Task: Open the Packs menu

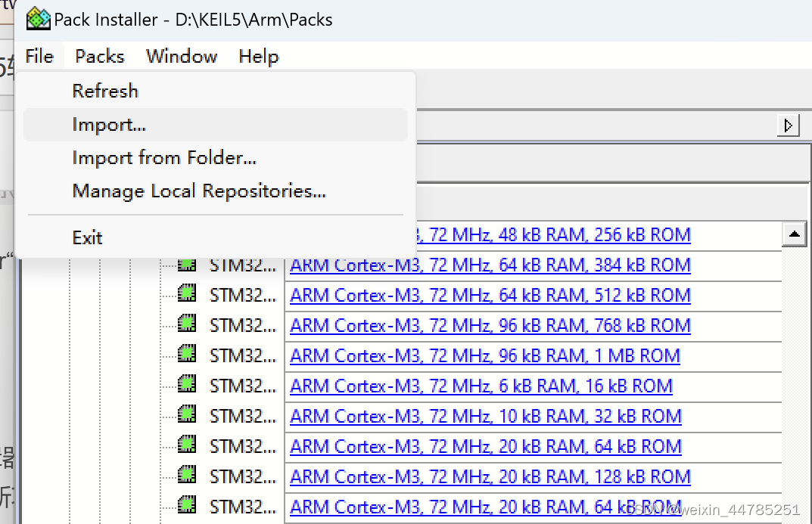Action: click(x=100, y=56)
